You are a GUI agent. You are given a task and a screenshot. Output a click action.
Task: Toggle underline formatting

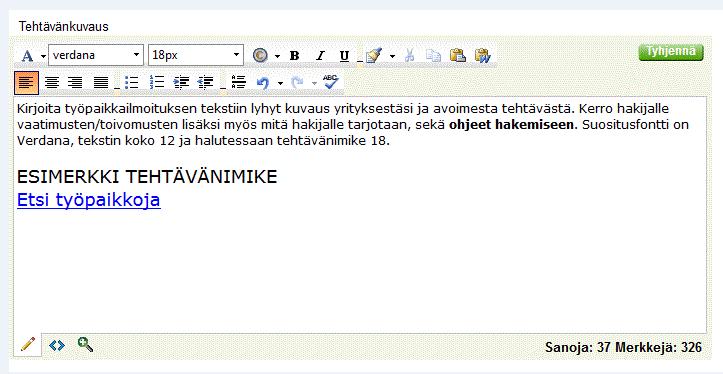pyautogui.click(x=344, y=56)
